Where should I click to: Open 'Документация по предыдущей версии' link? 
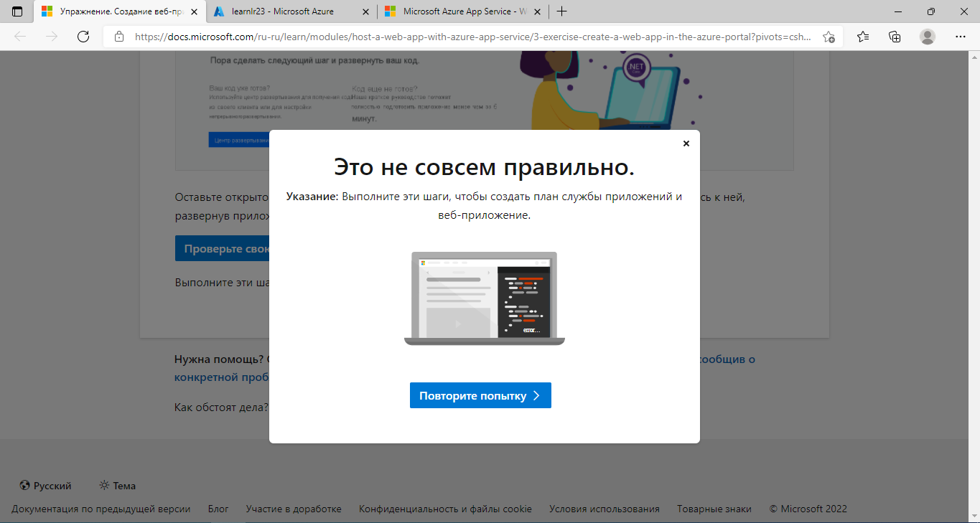101,509
